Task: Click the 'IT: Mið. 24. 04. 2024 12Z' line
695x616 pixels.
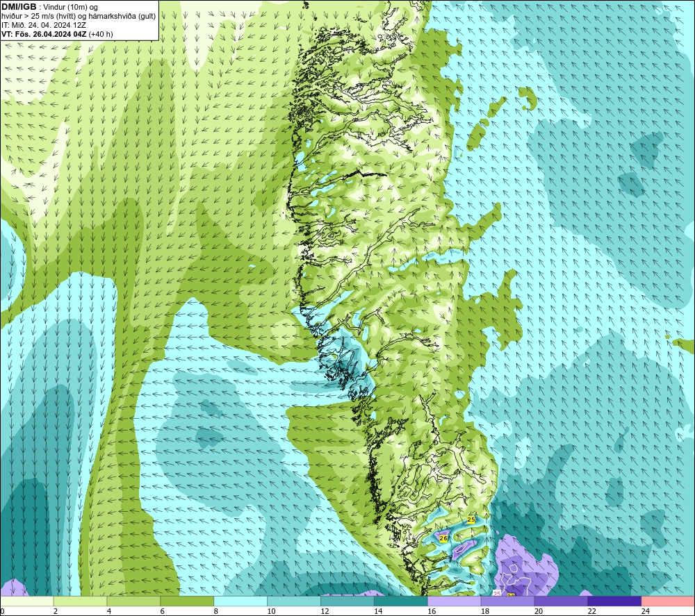Action: [x=43, y=25]
